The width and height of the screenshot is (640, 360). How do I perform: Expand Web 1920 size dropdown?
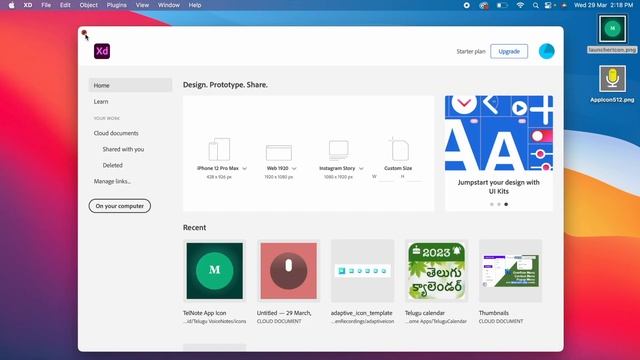pyautogui.click(x=294, y=169)
